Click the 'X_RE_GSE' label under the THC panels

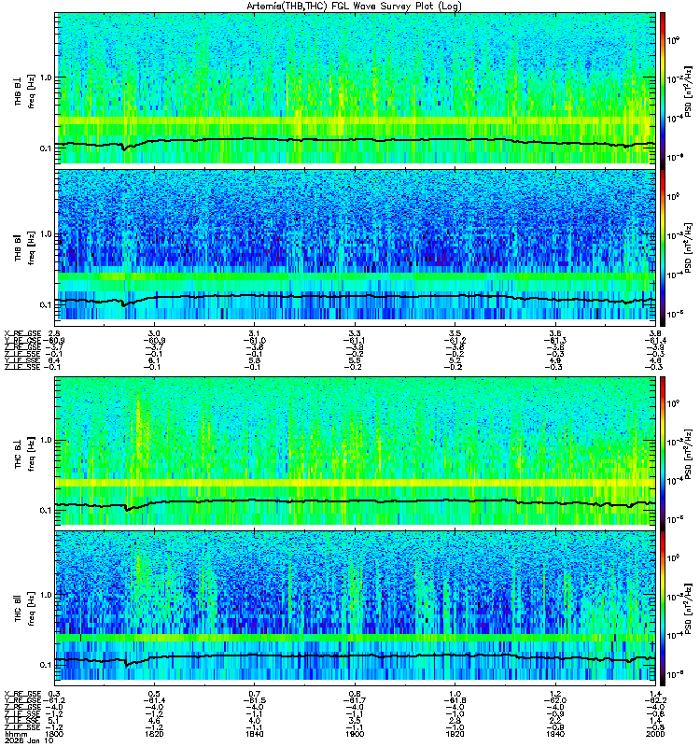click(x=22, y=694)
